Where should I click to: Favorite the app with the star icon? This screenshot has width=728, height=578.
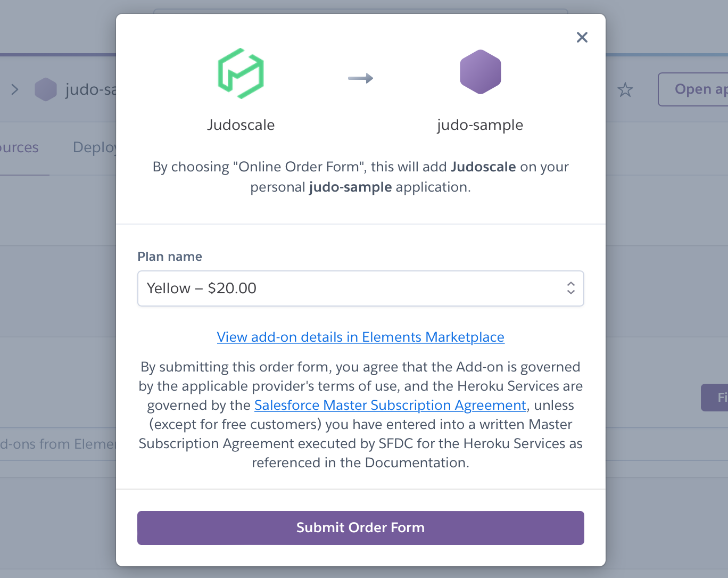coord(625,90)
